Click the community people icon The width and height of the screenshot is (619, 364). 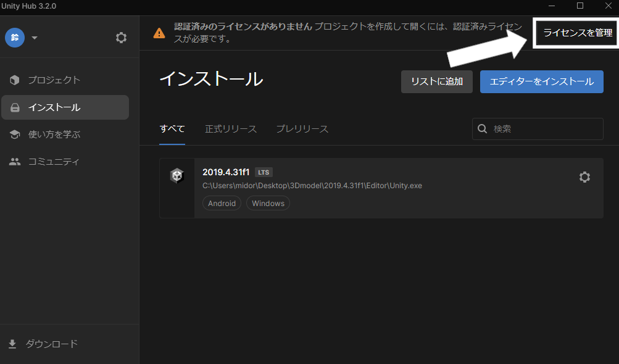pyautogui.click(x=15, y=162)
